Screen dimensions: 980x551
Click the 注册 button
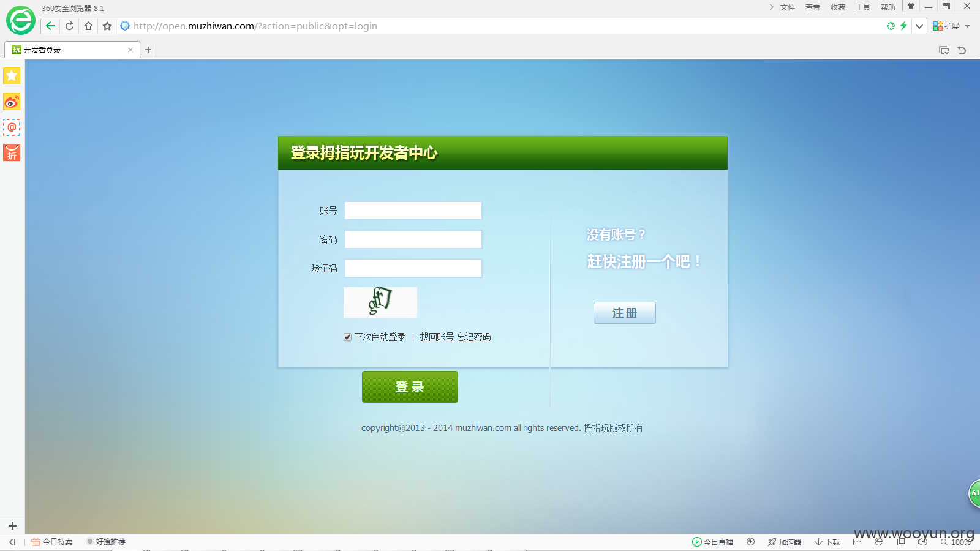tap(625, 313)
